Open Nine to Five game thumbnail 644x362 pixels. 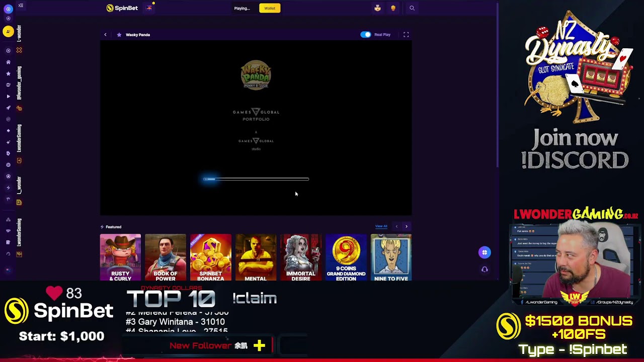(391, 257)
